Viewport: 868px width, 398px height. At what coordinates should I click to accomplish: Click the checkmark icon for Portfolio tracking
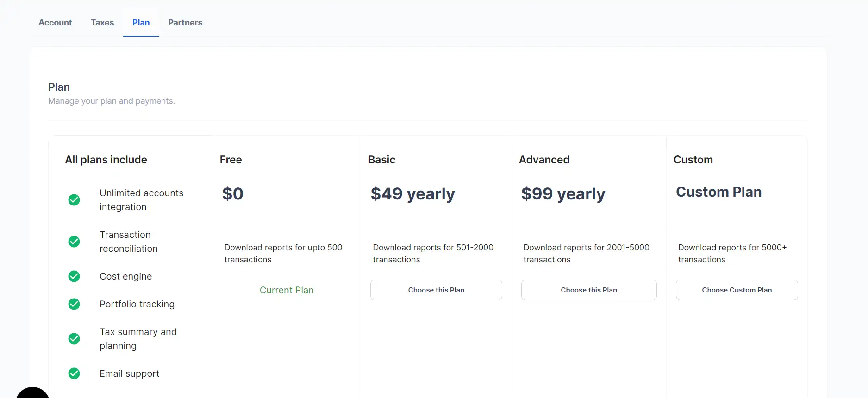74,304
